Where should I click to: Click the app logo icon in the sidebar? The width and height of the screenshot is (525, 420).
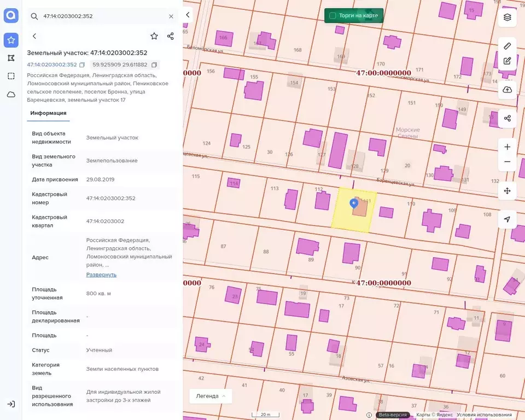[11, 15]
